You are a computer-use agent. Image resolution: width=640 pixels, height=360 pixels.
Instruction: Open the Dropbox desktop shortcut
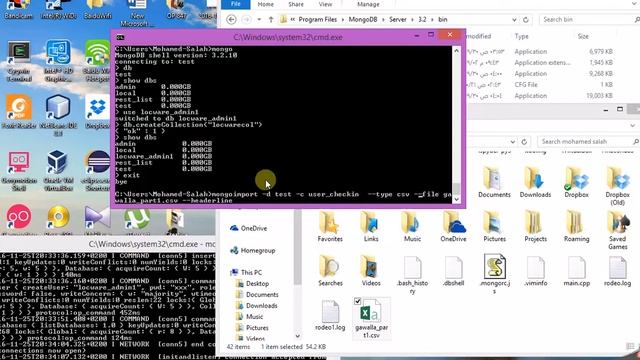point(97,111)
